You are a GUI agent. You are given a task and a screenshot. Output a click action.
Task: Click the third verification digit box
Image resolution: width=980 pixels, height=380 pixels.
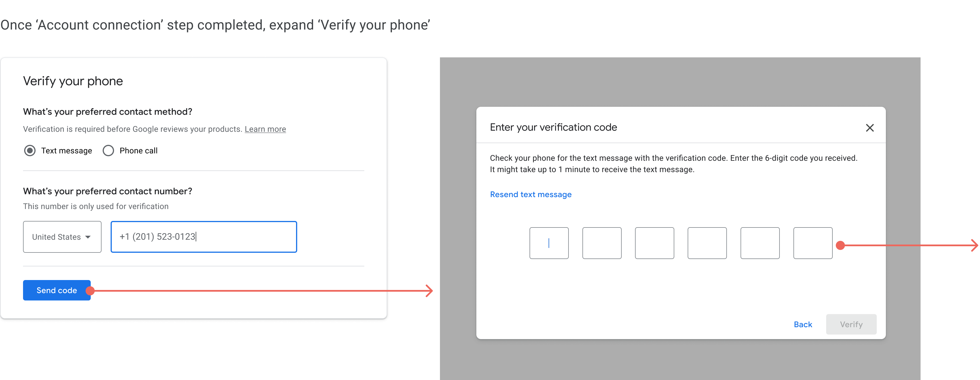coord(654,243)
